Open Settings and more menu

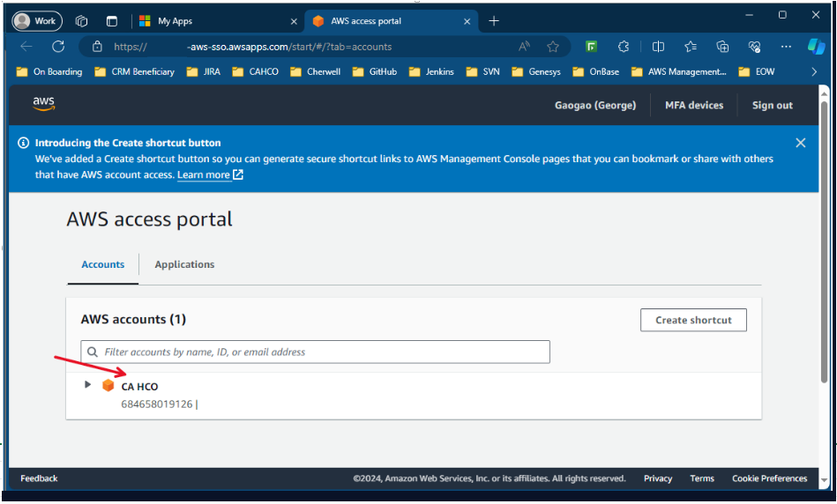(x=786, y=47)
